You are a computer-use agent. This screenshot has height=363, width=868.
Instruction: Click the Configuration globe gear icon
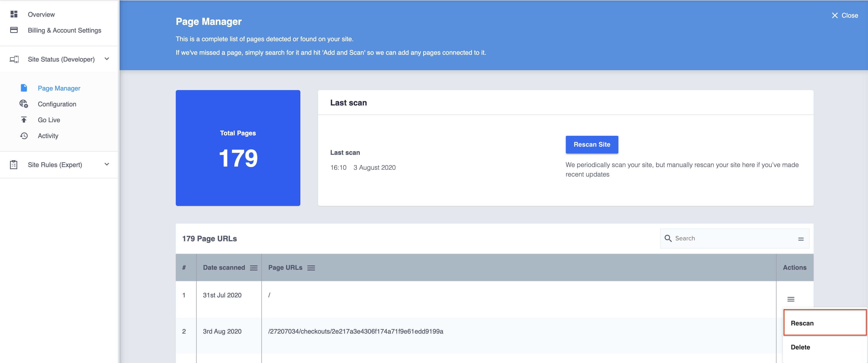click(24, 104)
